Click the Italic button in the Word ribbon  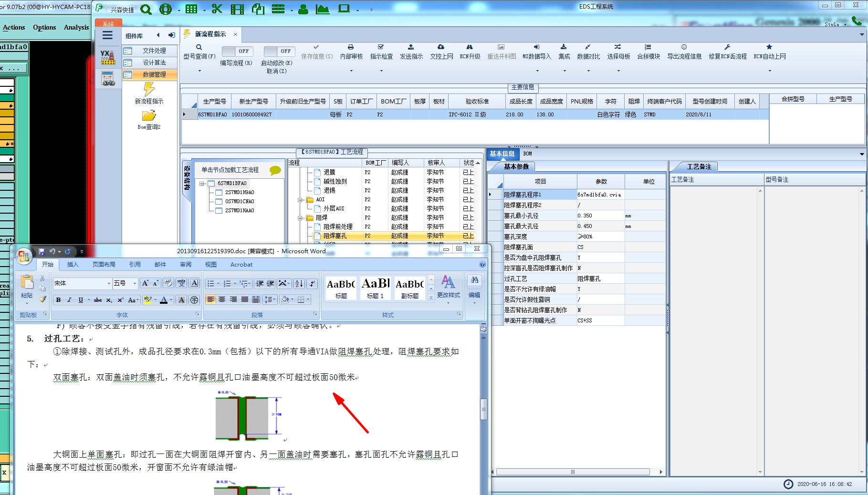pyautogui.click(x=69, y=300)
